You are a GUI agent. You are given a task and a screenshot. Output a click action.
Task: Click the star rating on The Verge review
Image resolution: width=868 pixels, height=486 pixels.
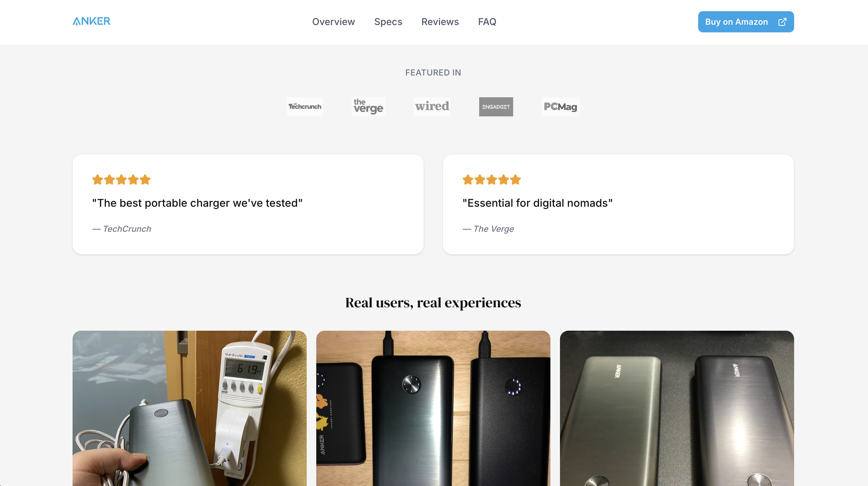(491, 180)
